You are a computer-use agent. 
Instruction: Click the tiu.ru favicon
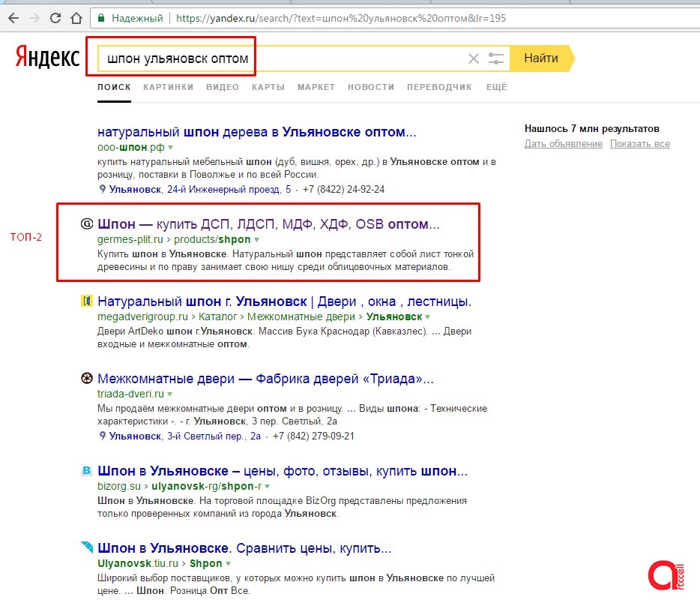pos(87,547)
